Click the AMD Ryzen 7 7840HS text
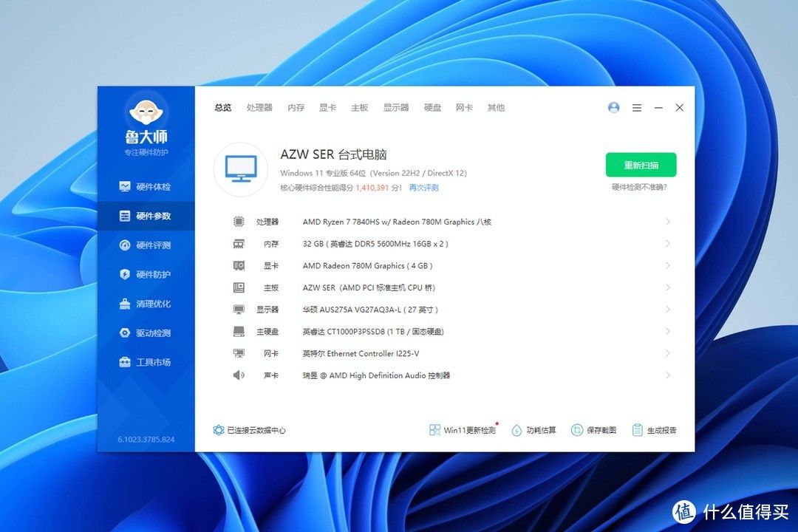 coord(397,222)
